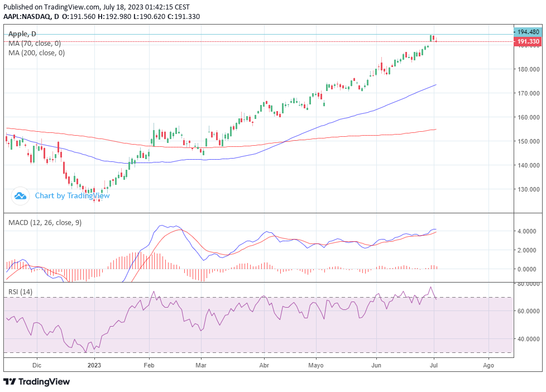Open the Chart by TradingView link
Image resolution: width=546 pixels, height=392 pixels.
pyautogui.click(x=72, y=195)
